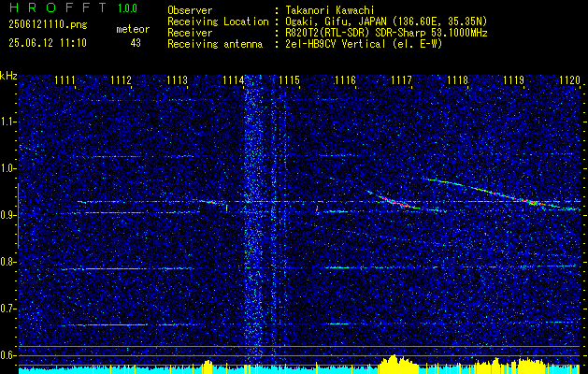The image size is (588, 374).
Task: Select the version number 1.0.0
Action: point(127,8)
